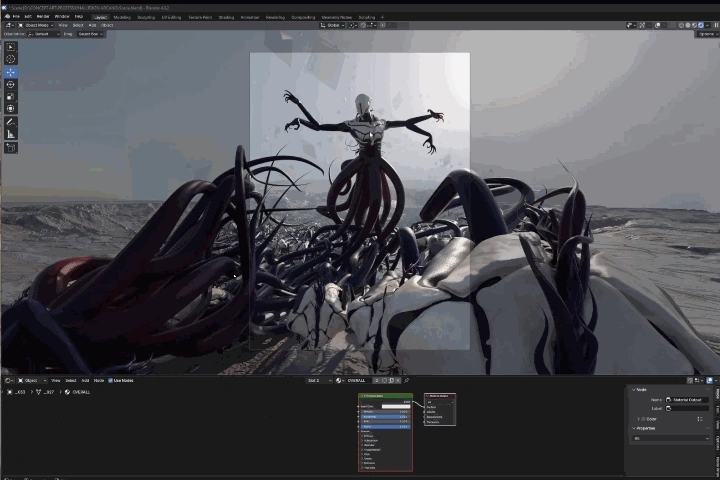
Task: Open the viewport Options dropdown
Action: [708, 34]
